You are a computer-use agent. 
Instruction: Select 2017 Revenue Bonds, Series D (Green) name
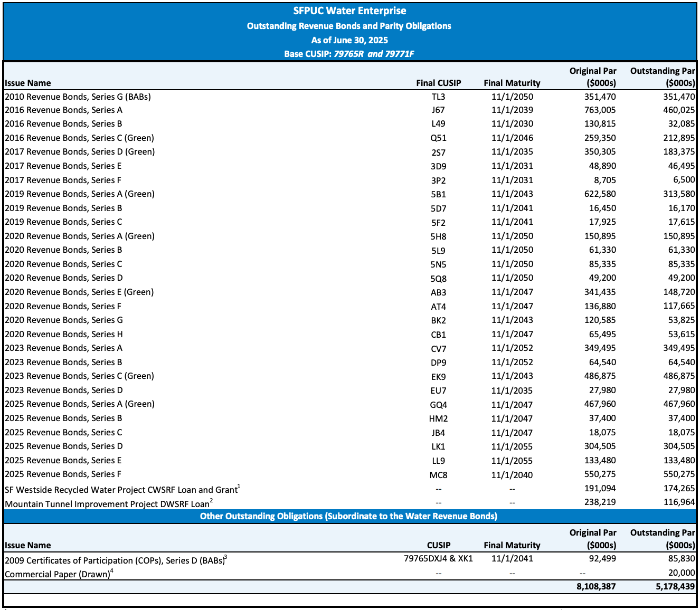coord(80,152)
